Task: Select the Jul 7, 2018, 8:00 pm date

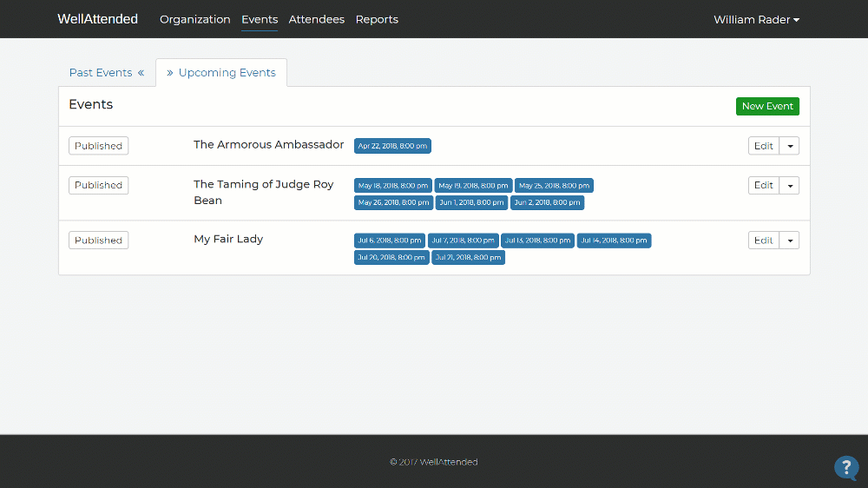Action: 463,241
